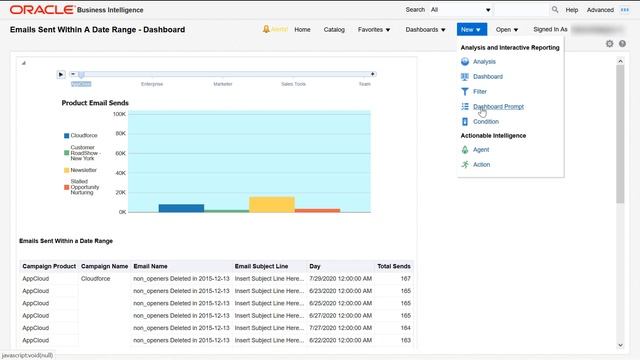This screenshot has height=360, width=640.
Task: Click the Filter funnel icon
Action: click(465, 91)
